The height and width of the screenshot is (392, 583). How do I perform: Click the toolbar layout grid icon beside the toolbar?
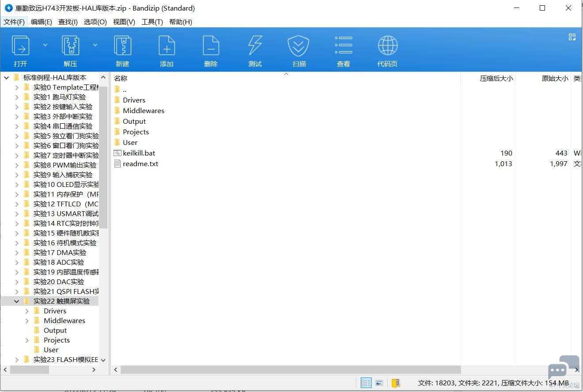tap(572, 37)
